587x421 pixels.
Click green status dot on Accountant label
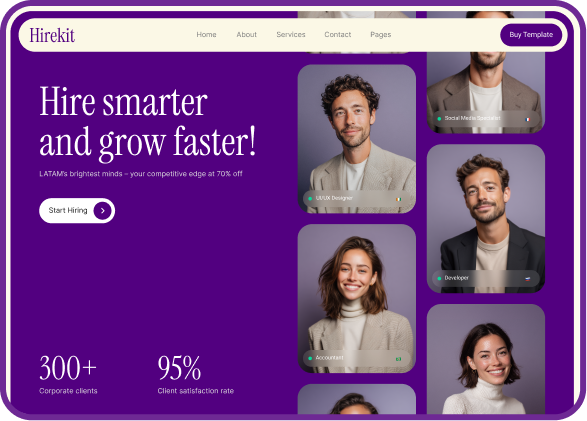[310, 358]
